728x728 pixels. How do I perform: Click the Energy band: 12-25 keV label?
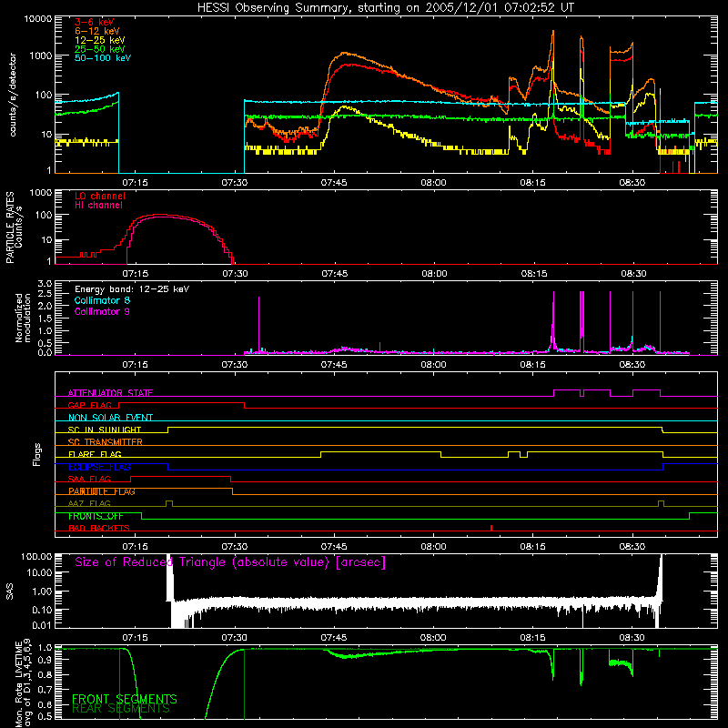tap(132, 289)
